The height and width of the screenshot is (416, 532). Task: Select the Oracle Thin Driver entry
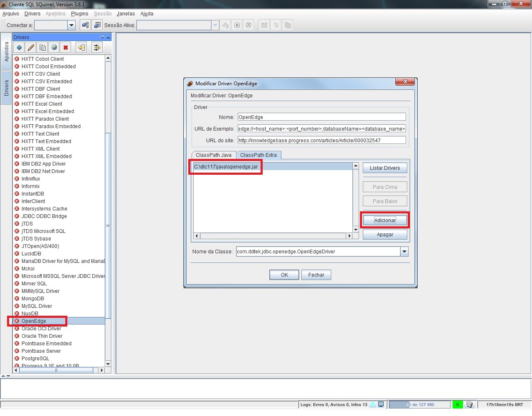click(x=59, y=336)
